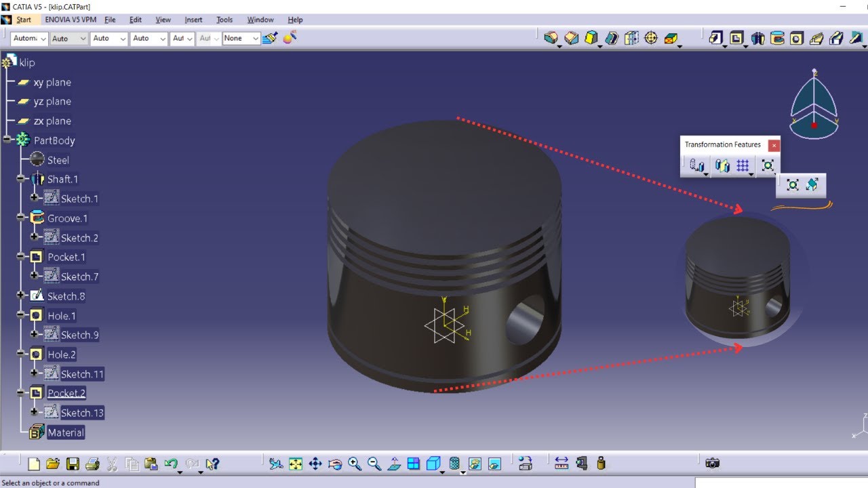This screenshot has height=488, width=868.
Task: Click the Fit All In icon
Action: click(296, 464)
